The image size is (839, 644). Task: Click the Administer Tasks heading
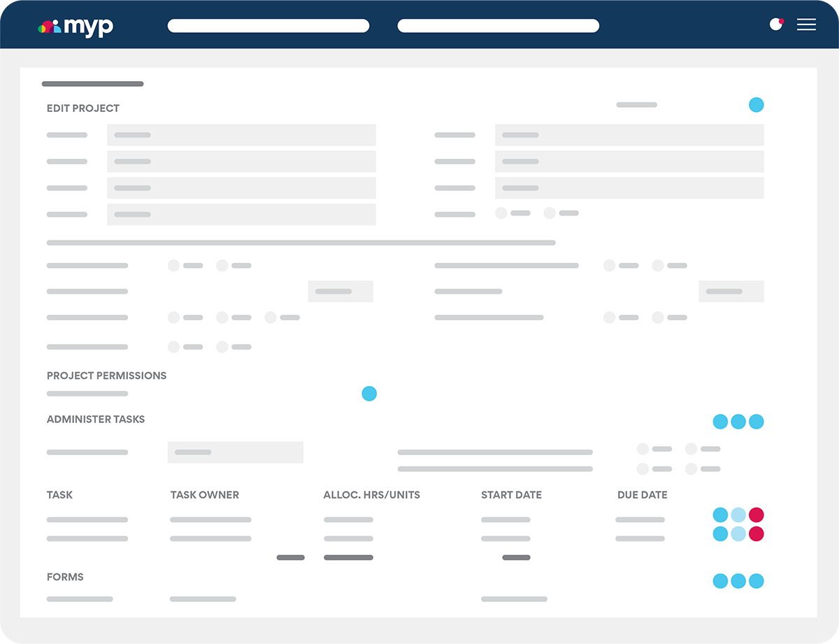click(x=96, y=420)
